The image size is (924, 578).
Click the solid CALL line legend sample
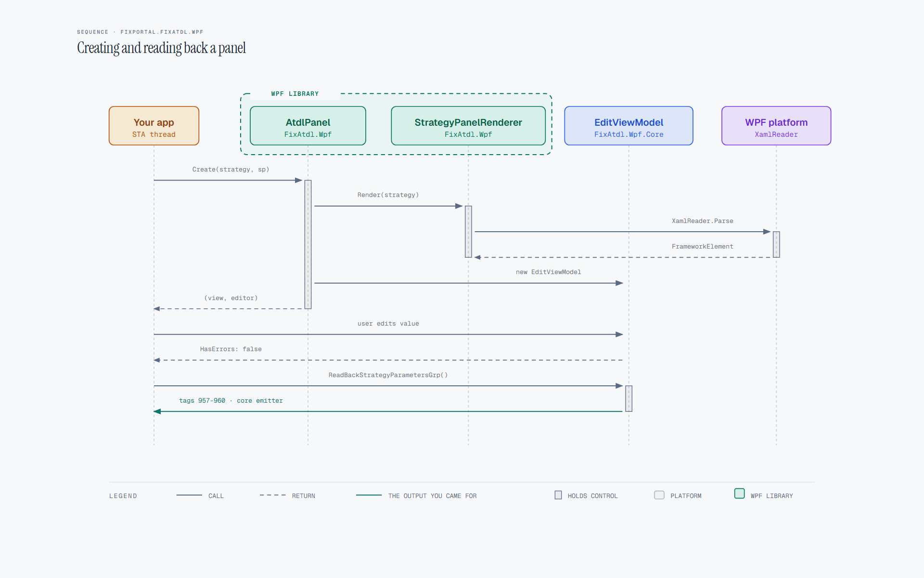189,495
